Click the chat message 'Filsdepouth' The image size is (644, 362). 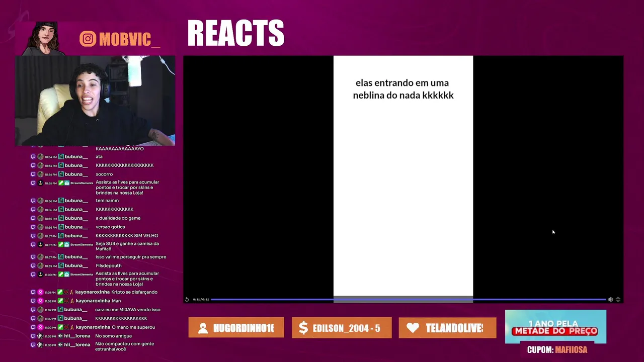click(109, 266)
